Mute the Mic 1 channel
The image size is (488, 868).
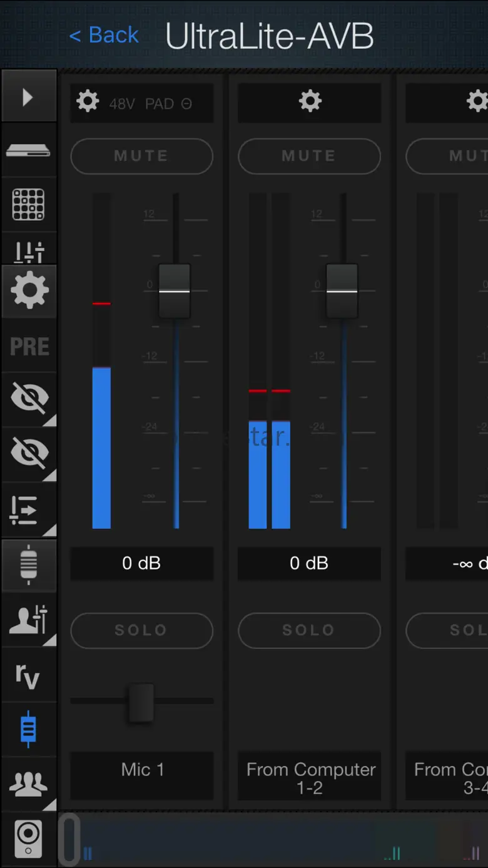141,156
